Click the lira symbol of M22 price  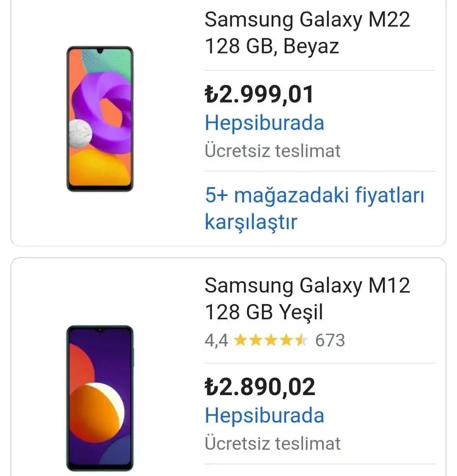211,94
